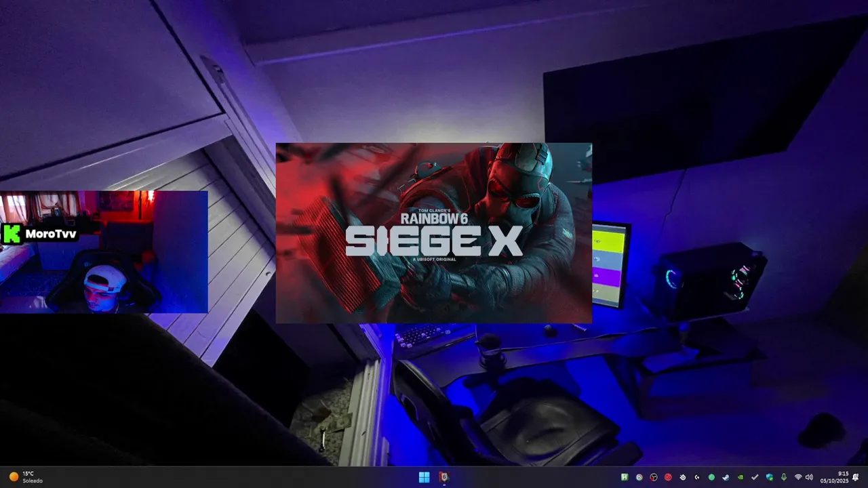The height and width of the screenshot is (488, 868).
Task: Click the green circle tray icon
Action: click(x=711, y=477)
